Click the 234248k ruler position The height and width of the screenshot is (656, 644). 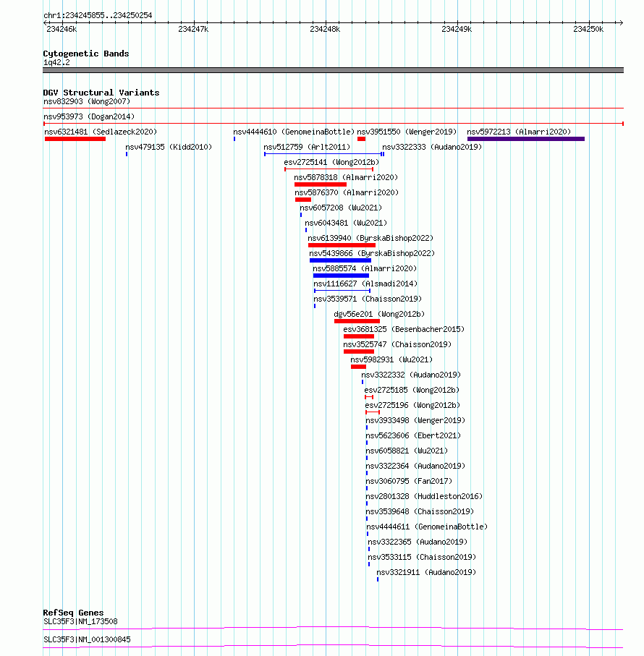[x=325, y=29]
